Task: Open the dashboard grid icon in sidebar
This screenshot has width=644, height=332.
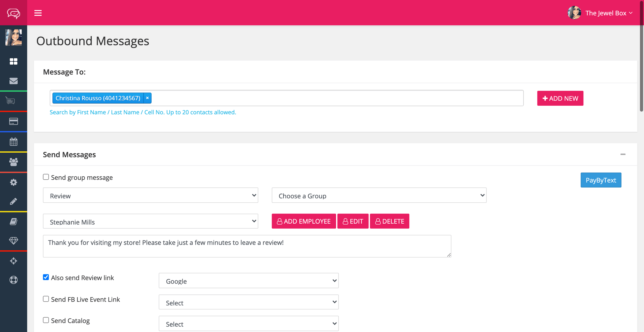Action: coord(14,61)
